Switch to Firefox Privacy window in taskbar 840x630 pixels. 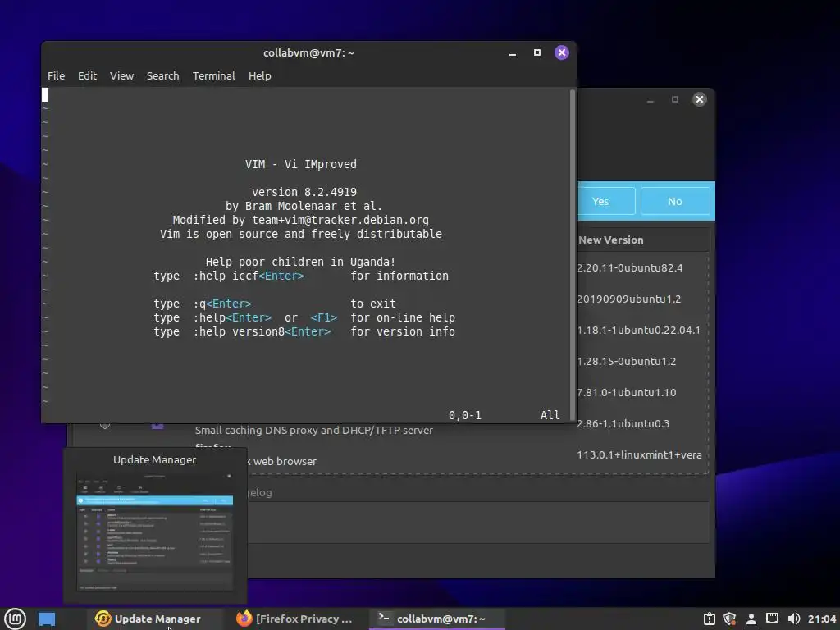click(x=295, y=619)
